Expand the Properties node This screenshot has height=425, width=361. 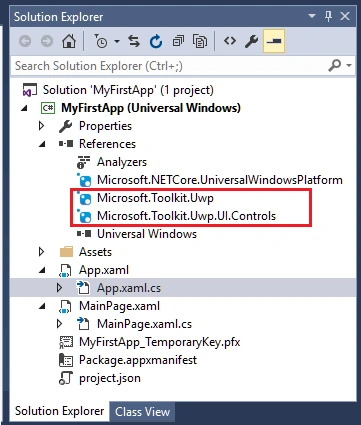click(x=42, y=126)
